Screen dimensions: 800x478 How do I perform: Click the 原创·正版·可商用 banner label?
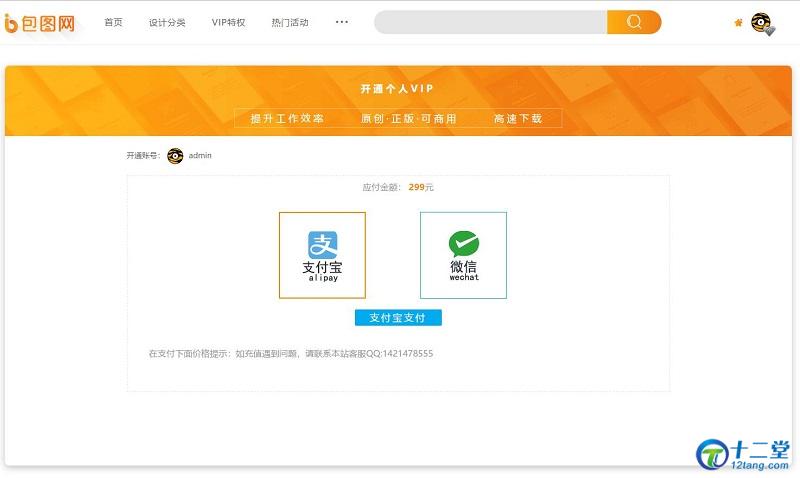pos(409,118)
